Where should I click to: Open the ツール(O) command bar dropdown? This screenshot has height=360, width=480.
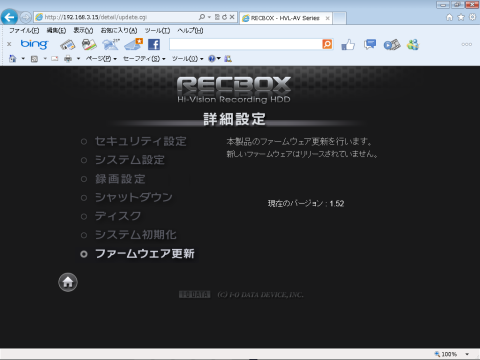pyautogui.click(x=187, y=59)
